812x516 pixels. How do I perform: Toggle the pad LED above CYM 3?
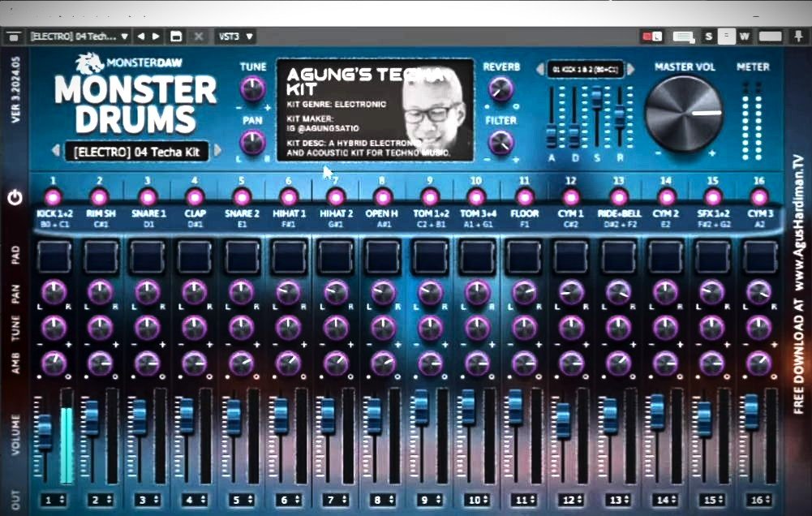pyautogui.click(x=758, y=195)
